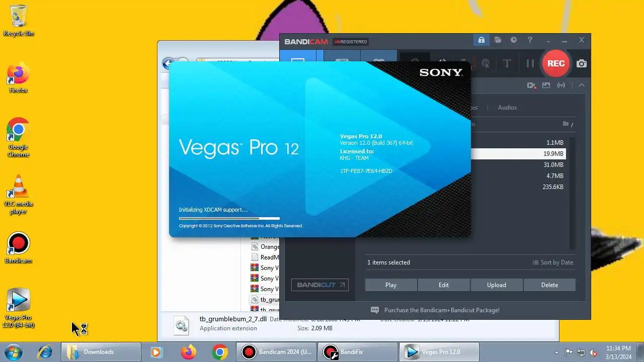Click the Play button in Bandicam
This screenshot has height=362, width=644.
[x=391, y=285]
